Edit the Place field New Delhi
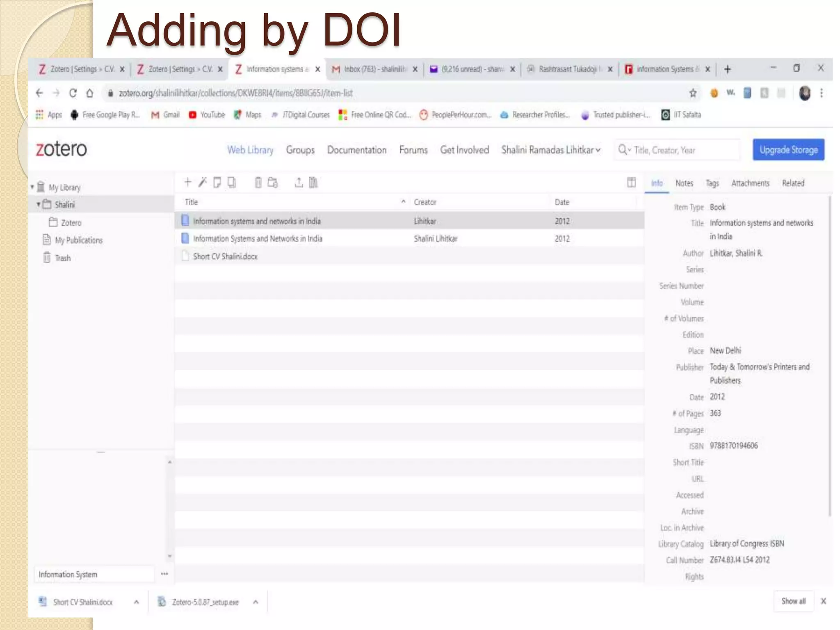840x630 pixels. pyautogui.click(x=726, y=351)
